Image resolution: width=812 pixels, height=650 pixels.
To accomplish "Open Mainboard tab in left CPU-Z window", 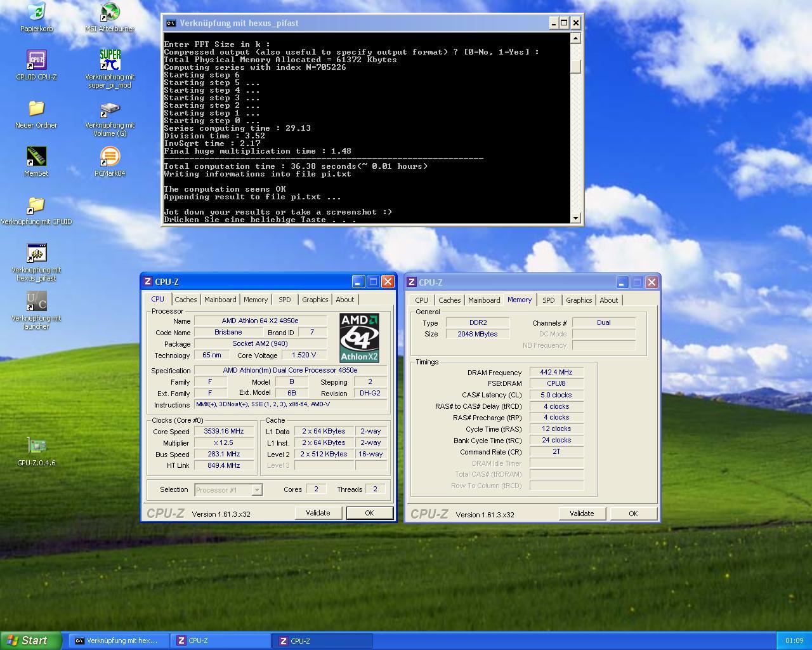I will 220,300.
